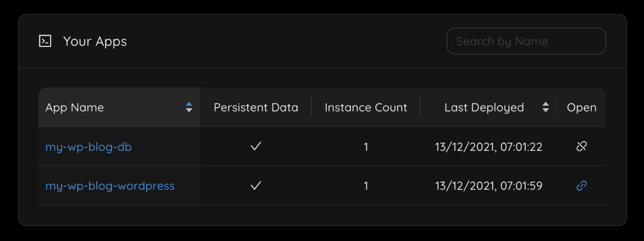Open the my-wp-blog-wordpress app link
644x241 pixels.
(110, 186)
